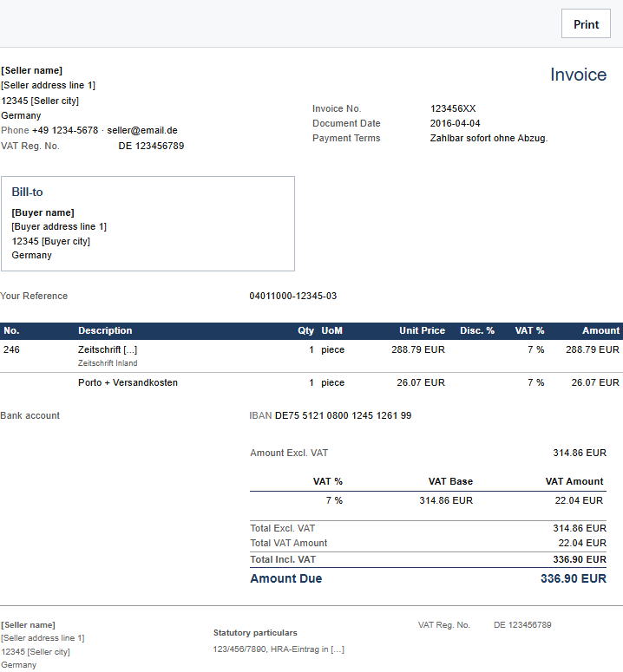Click the header VAT number DE 123456789

151,146
